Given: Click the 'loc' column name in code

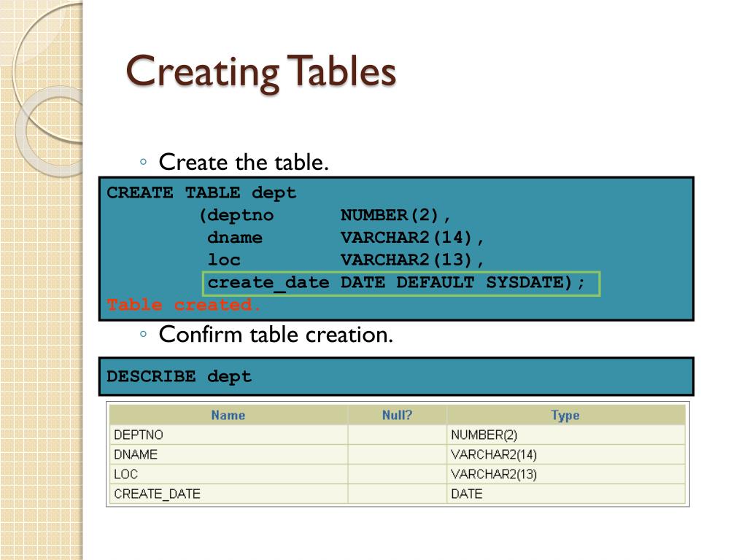Looking at the screenshot, I should coord(224,260).
